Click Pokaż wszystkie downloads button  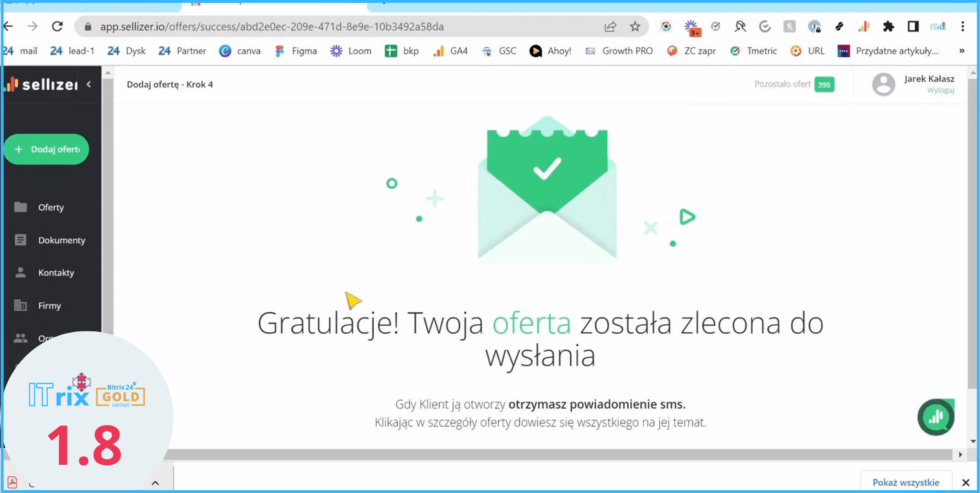tap(905, 482)
